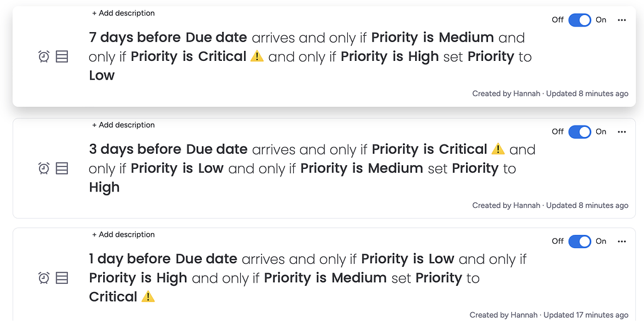Viewport: 644px width, 331px height.
Task: Add description to the 1 day automation
Action: click(123, 234)
